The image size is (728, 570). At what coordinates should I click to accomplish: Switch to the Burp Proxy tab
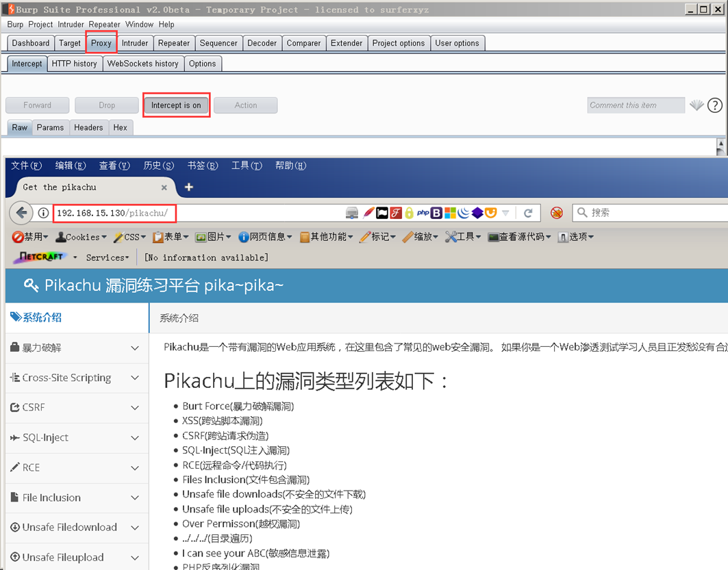pos(101,43)
